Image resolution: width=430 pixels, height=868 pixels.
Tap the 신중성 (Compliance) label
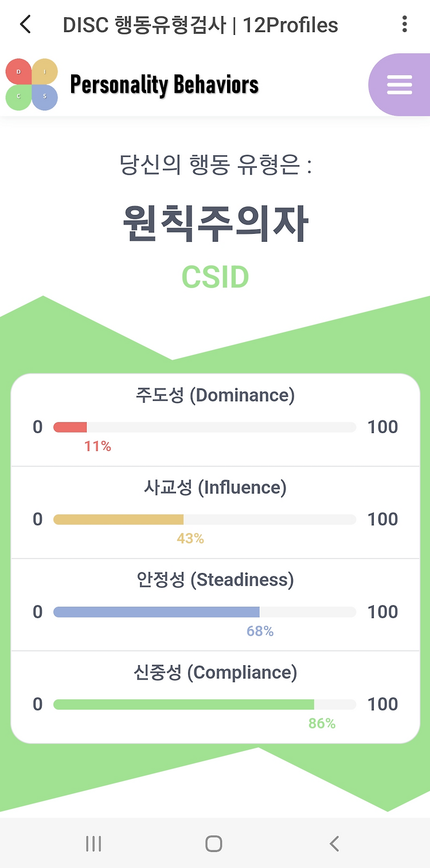pos(215,672)
